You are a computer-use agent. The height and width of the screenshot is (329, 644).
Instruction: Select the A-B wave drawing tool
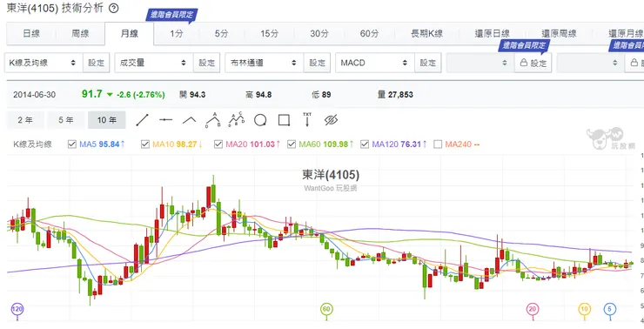click(213, 120)
